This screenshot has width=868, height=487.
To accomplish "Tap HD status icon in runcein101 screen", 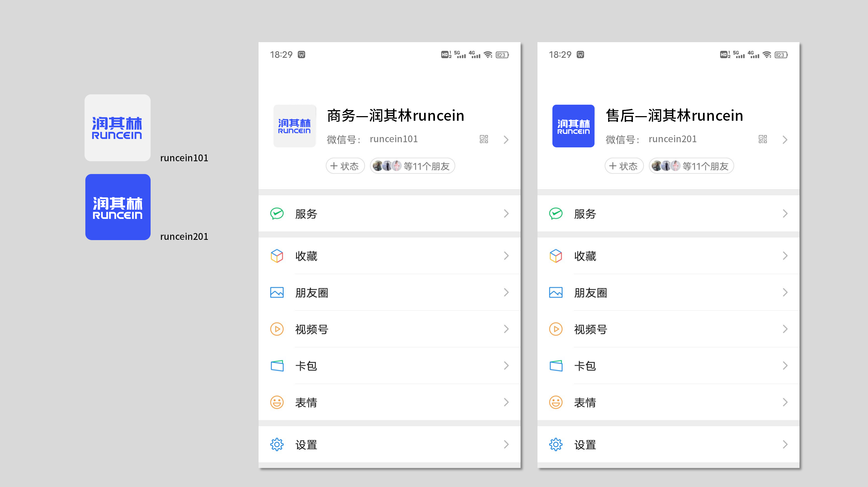I will 446,55.
